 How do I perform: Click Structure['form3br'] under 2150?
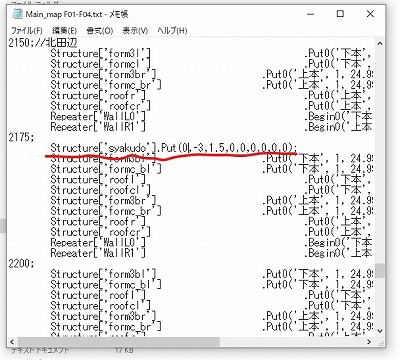pyautogui.click(x=103, y=74)
